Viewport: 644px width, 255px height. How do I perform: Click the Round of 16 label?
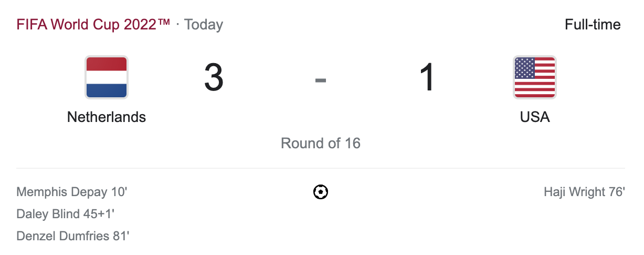[321, 143]
